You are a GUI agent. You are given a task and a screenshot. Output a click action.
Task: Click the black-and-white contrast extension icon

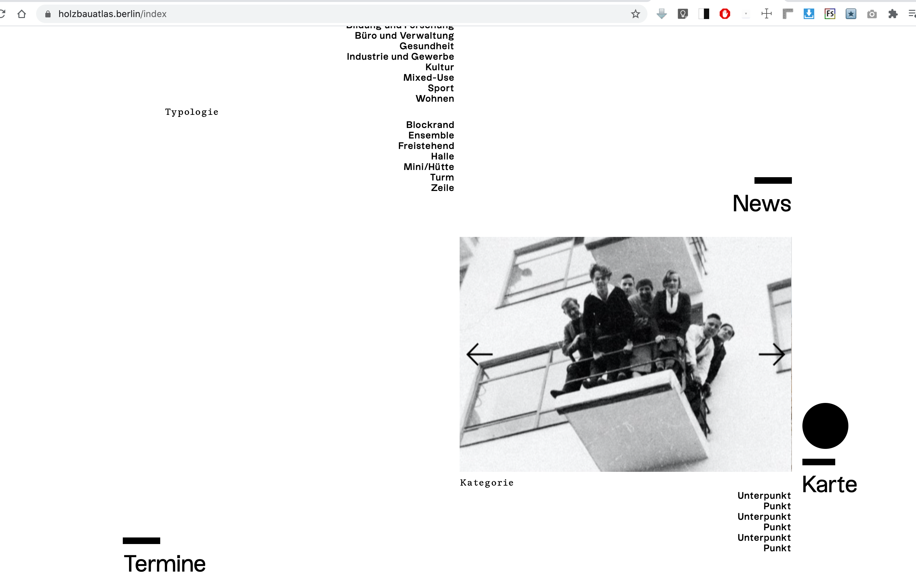point(704,14)
